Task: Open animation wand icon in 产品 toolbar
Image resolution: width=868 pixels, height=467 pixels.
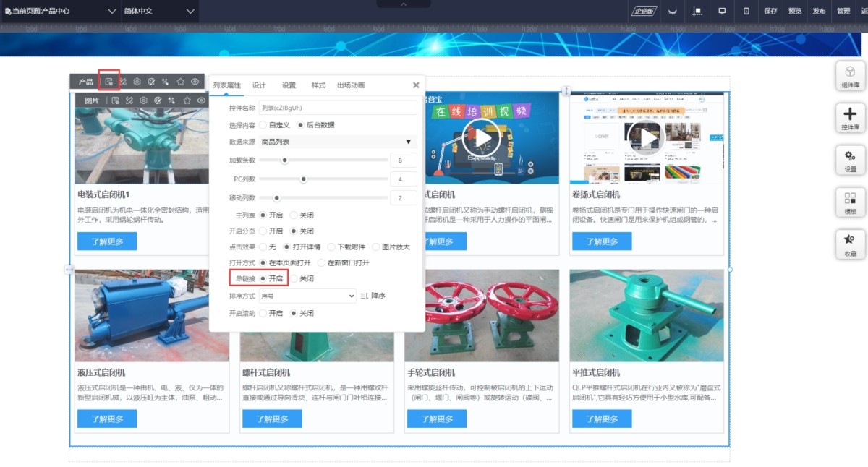Action: (166, 82)
